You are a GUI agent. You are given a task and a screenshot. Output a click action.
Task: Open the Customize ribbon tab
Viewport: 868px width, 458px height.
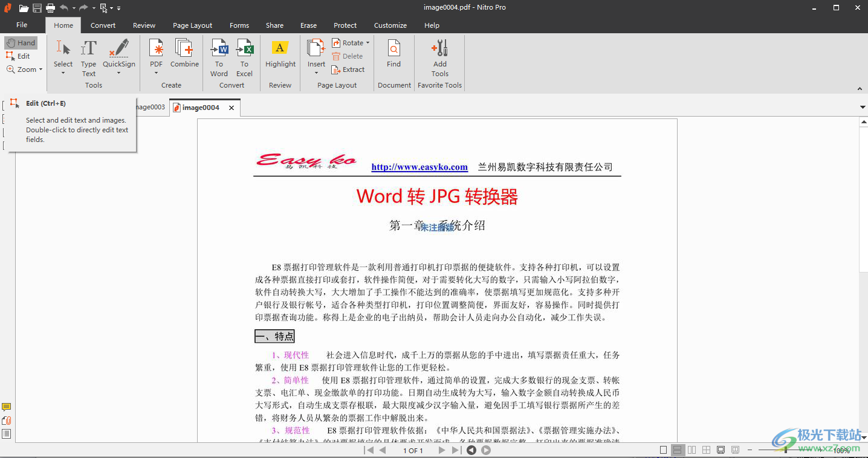coord(390,25)
